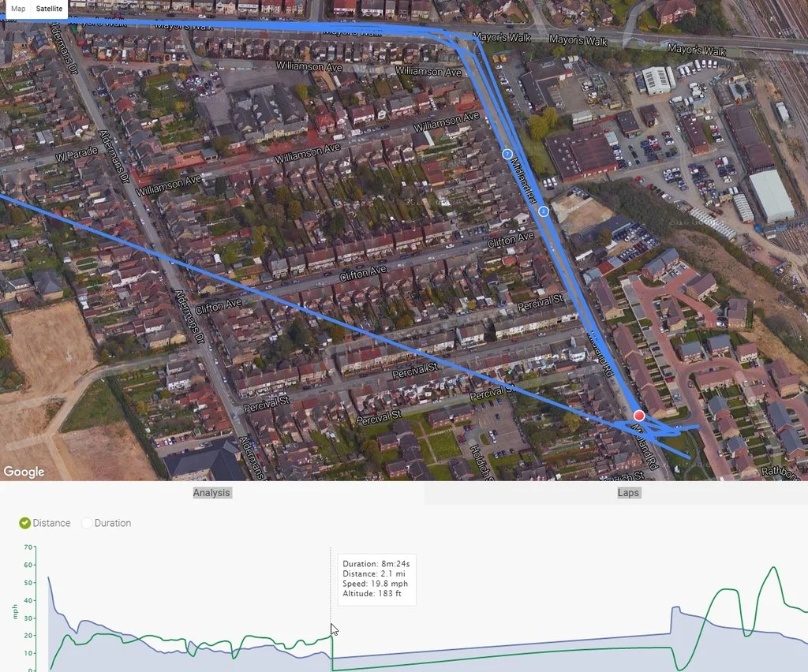Switch map to Satellite view
Screen dimensions: 808x672
click(49, 9)
